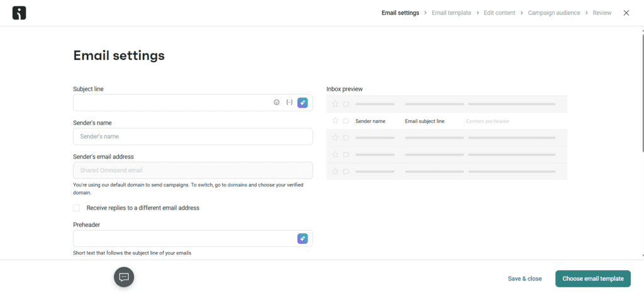Focus the Preheader field

(x=193, y=239)
